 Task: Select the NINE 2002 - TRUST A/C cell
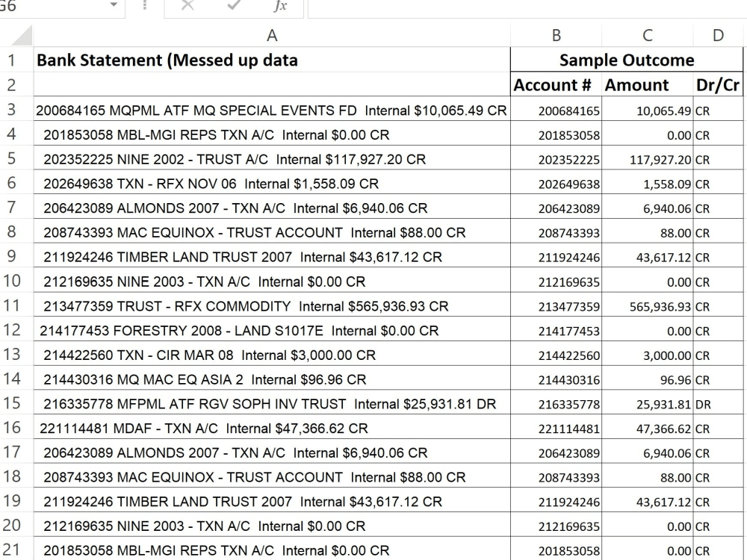click(x=272, y=158)
